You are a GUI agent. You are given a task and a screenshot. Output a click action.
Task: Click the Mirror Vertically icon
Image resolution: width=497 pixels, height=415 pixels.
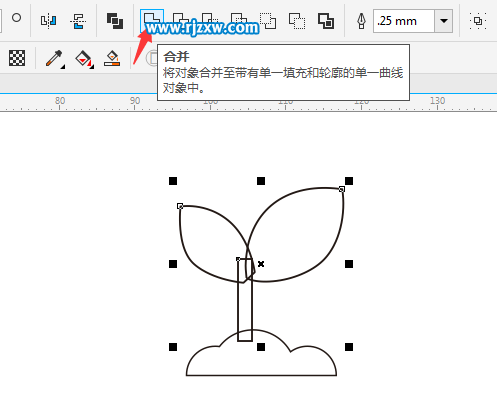(x=78, y=21)
